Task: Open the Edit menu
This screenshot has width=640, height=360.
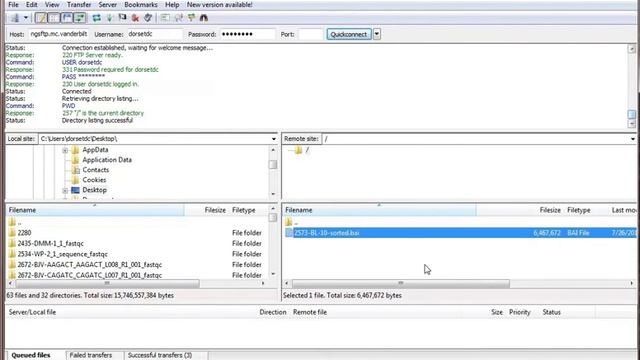Action: coord(31,5)
